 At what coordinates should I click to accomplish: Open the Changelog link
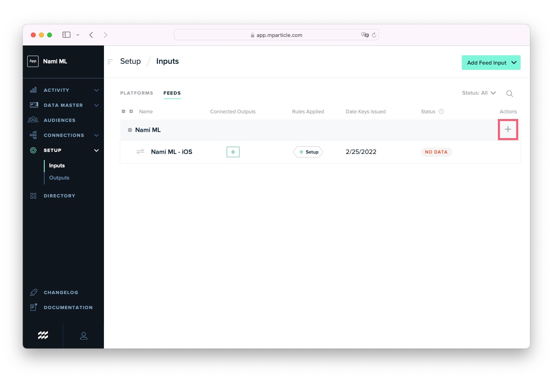coord(61,292)
